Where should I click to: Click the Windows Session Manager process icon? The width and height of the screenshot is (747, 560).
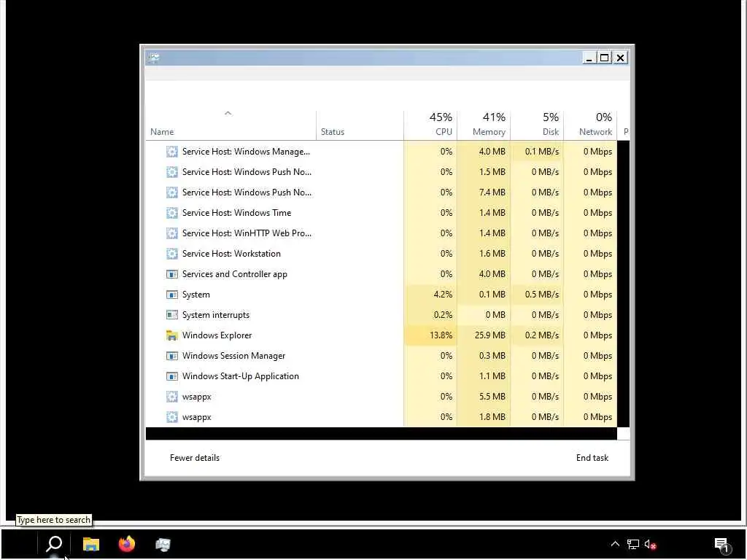(x=172, y=356)
